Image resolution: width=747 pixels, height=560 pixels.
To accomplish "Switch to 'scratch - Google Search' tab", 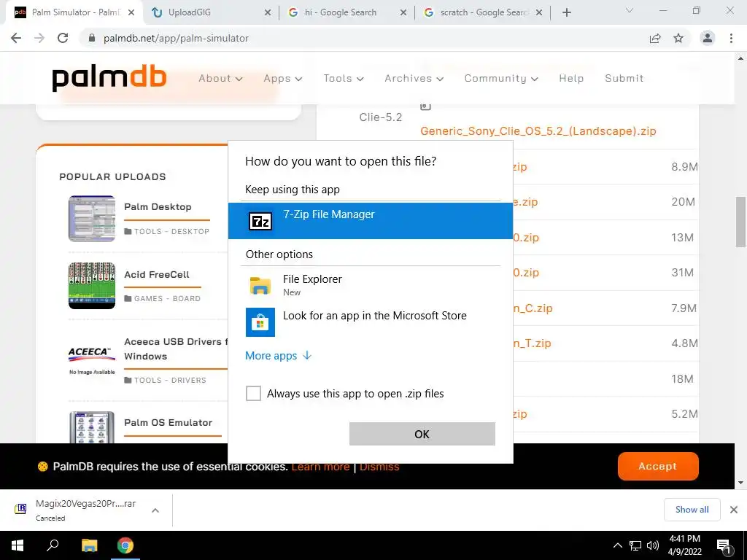I will point(482,12).
